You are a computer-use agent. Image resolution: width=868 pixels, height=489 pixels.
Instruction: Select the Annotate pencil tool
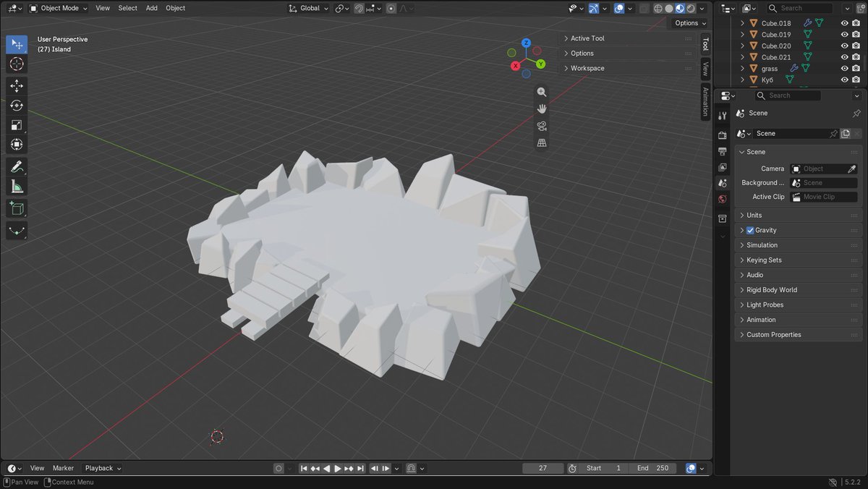tap(17, 167)
